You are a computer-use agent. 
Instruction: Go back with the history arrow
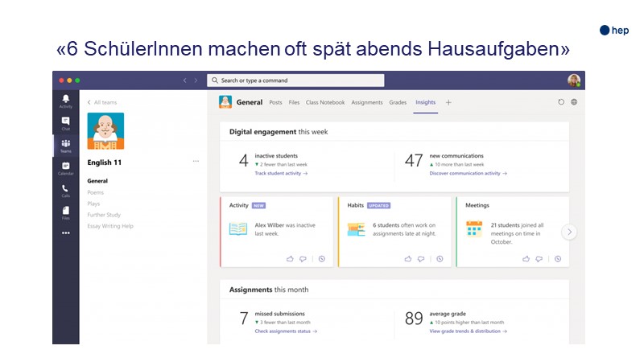pyautogui.click(x=185, y=80)
